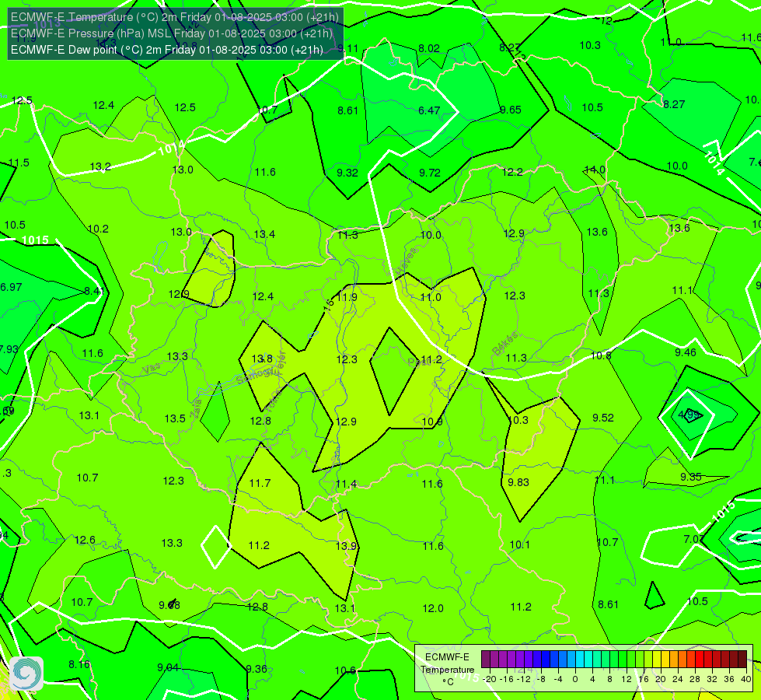Select the ECMWF-E Temperature 2m layer label
This screenshot has width=761, height=700.
coord(175,17)
